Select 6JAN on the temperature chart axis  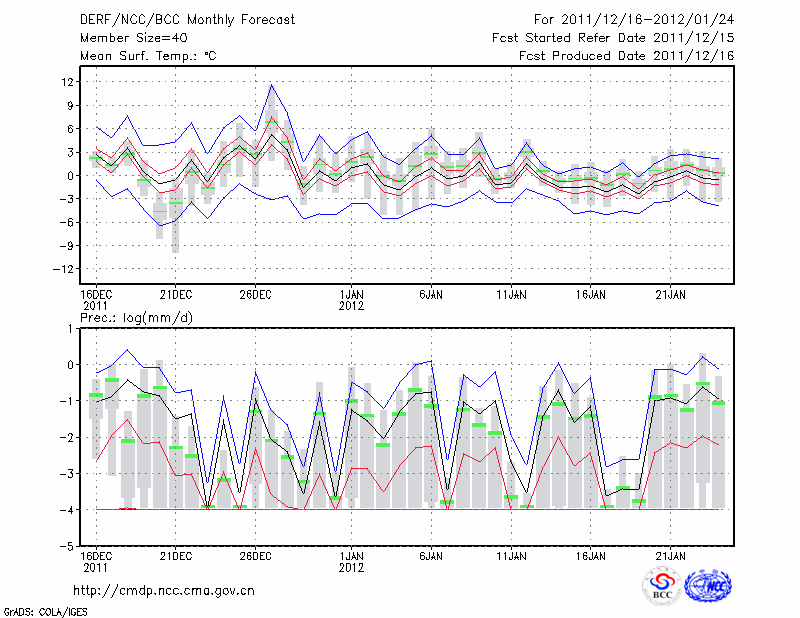tap(431, 295)
